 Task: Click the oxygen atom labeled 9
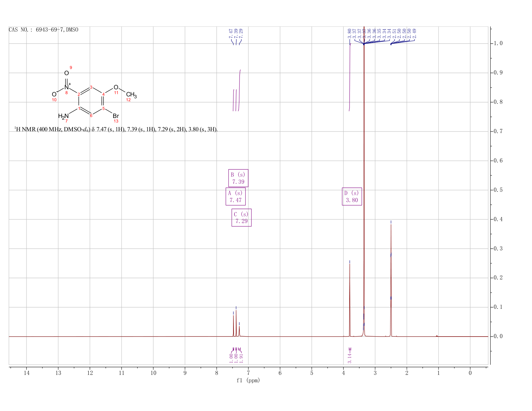(x=66, y=73)
